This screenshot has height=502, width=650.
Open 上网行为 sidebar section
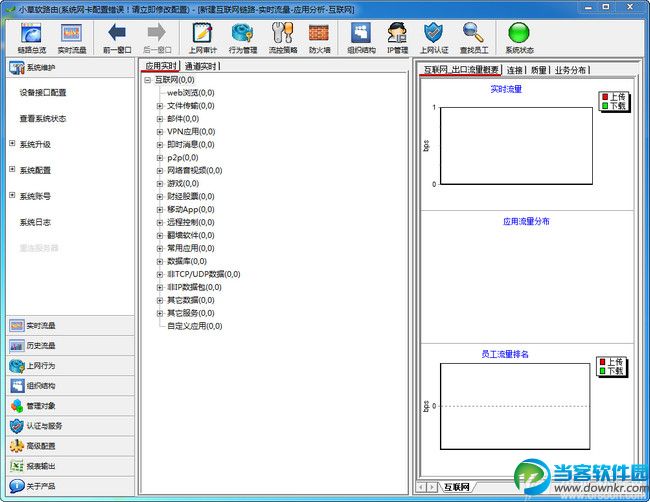click(70, 366)
